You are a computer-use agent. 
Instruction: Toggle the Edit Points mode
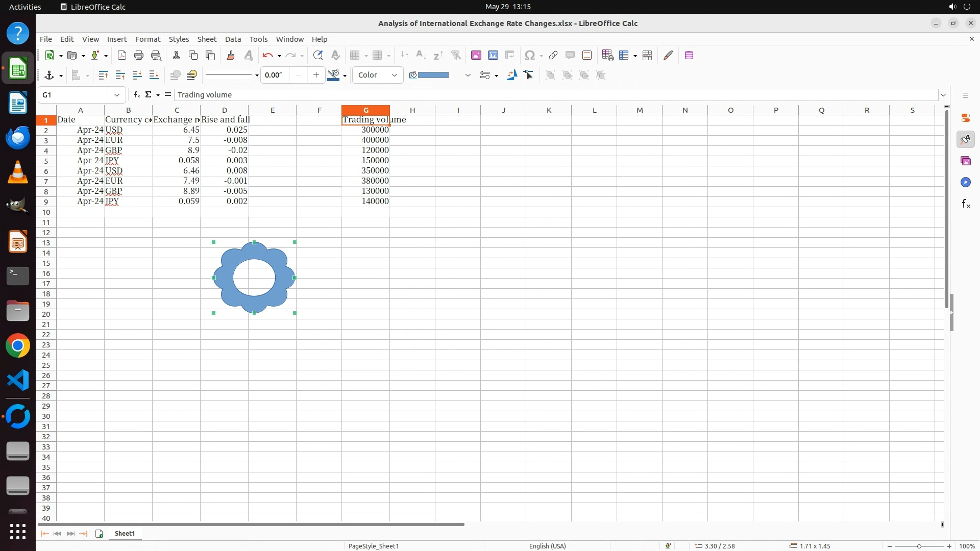[x=529, y=76]
